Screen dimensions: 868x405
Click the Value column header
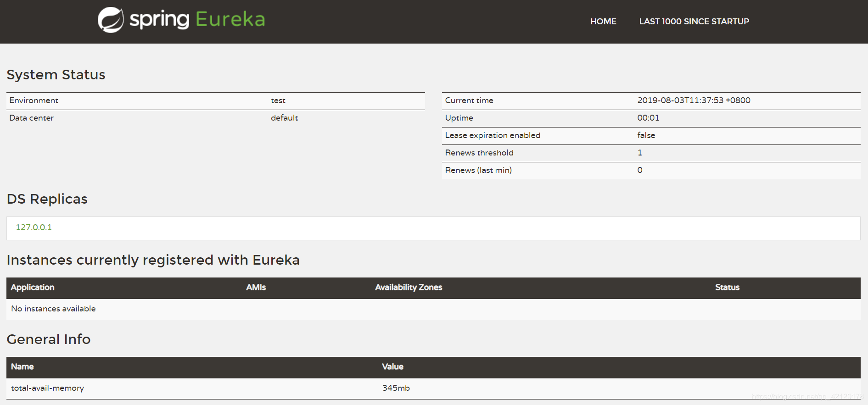click(393, 367)
